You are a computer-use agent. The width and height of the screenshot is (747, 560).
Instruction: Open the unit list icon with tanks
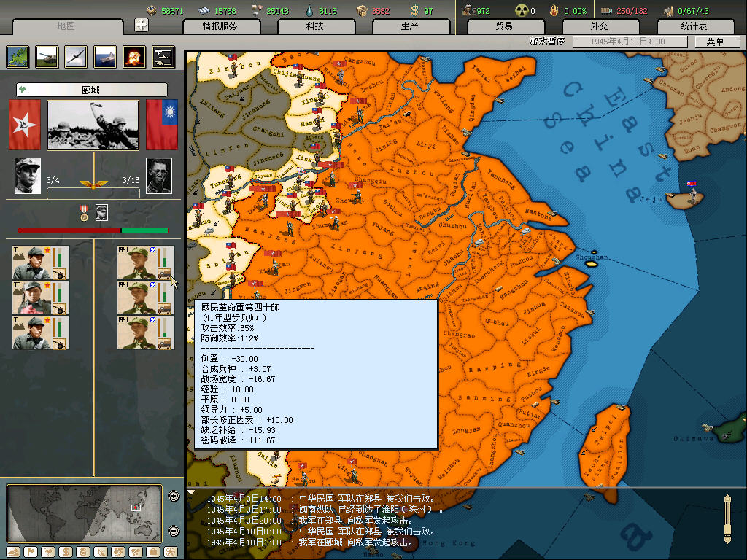[163, 56]
